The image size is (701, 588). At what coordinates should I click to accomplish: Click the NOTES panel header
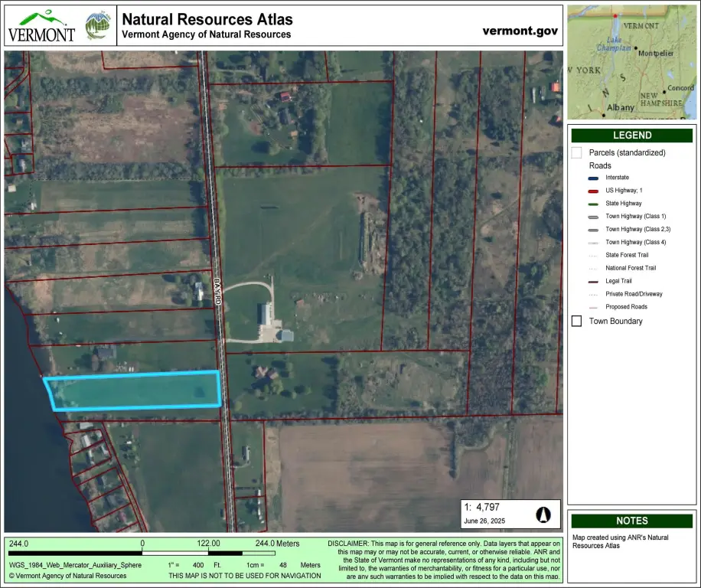tap(631, 521)
